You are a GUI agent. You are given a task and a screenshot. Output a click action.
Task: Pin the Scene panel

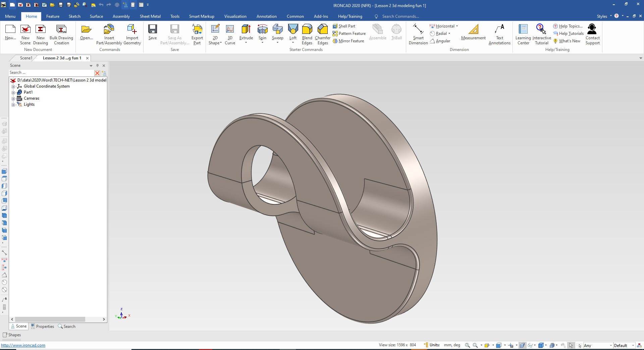pos(97,65)
